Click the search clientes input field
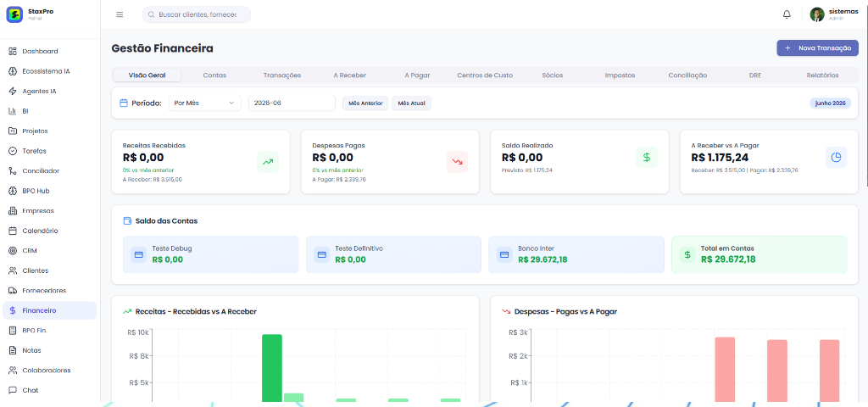The image size is (868, 407). [x=197, y=14]
